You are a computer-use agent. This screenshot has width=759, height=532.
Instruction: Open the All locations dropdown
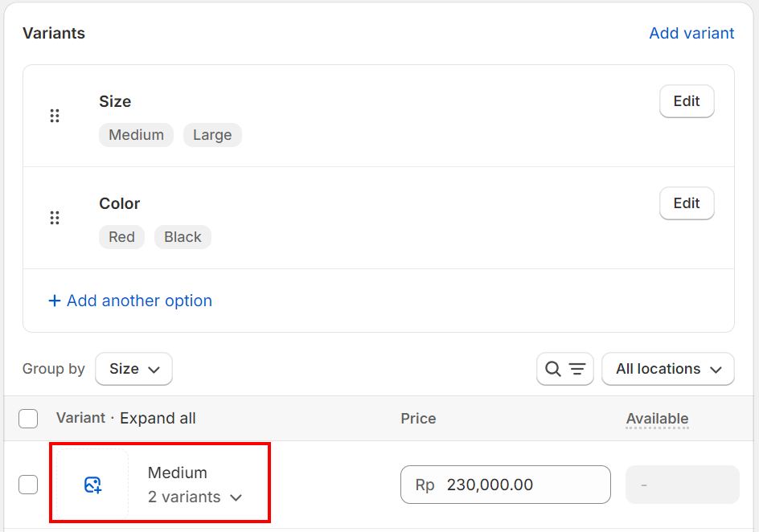point(668,369)
